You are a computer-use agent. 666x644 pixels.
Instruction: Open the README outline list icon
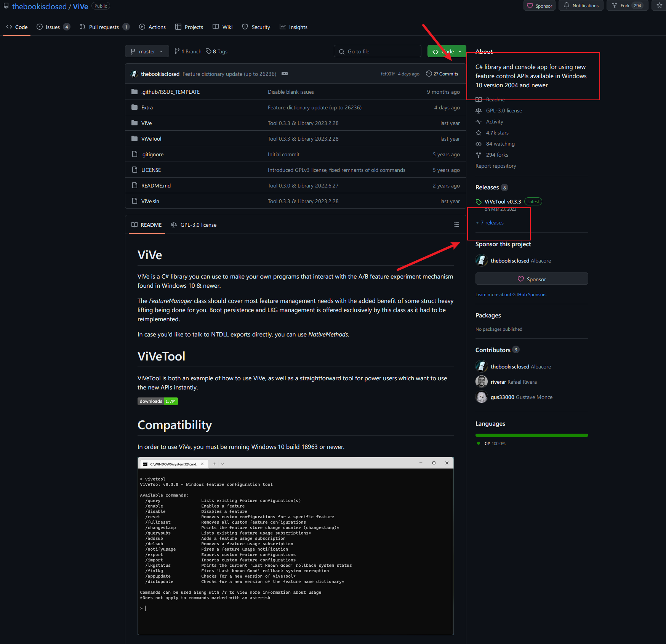point(456,225)
